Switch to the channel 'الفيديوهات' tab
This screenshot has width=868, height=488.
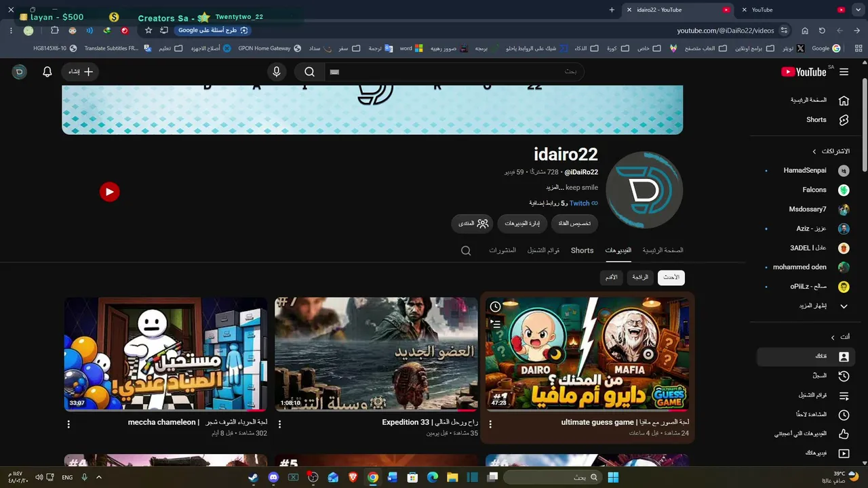click(x=618, y=251)
